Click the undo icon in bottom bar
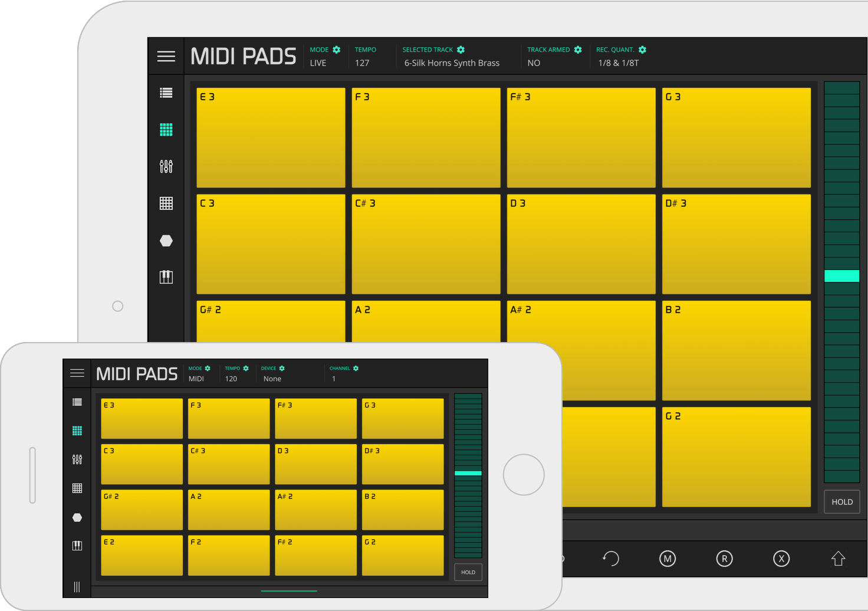 click(x=611, y=559)
